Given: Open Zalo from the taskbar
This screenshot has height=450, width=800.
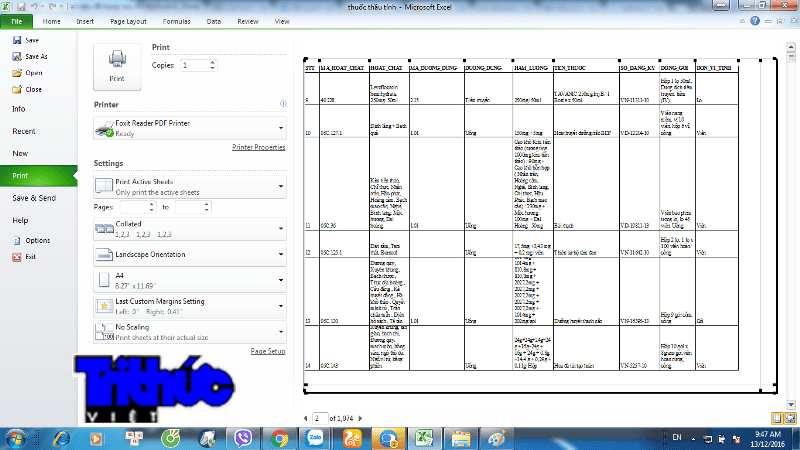Looking at the screenshot, I should [x=315, y=439].
